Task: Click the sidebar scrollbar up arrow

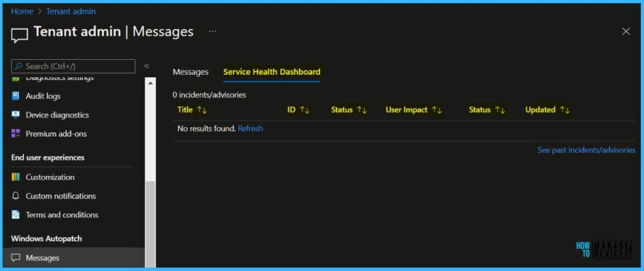Action: [x=150, y=83]
